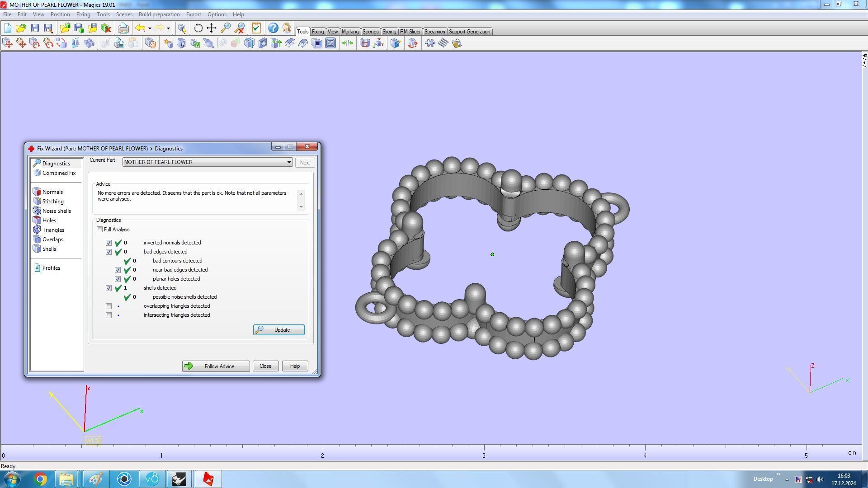Click the Print icon in toolbar

pos(123,28)
